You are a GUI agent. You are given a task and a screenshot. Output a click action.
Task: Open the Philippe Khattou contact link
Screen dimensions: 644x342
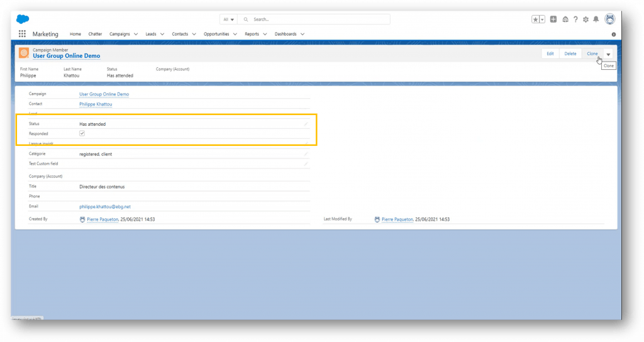[96, 104]
